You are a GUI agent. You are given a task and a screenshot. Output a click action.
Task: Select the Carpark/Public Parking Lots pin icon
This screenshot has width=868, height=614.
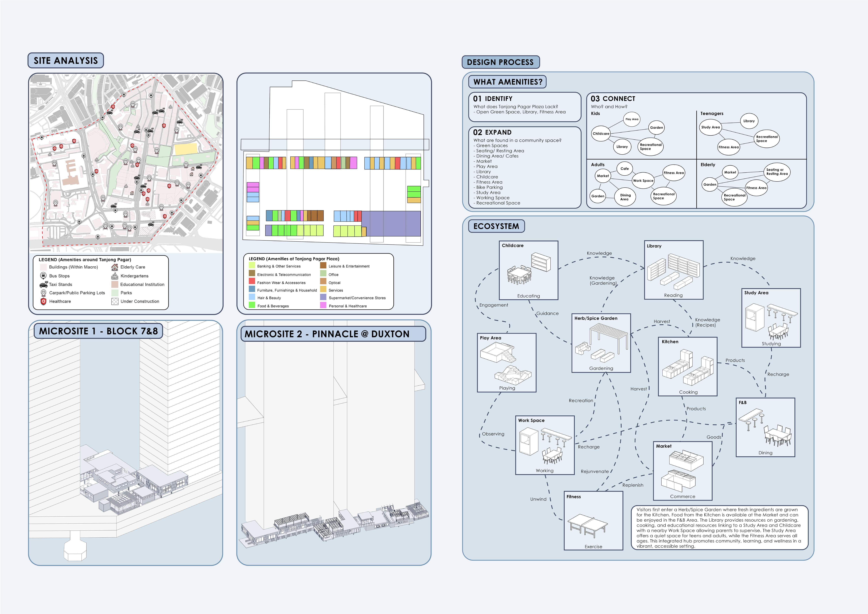[x=43, y=293]
